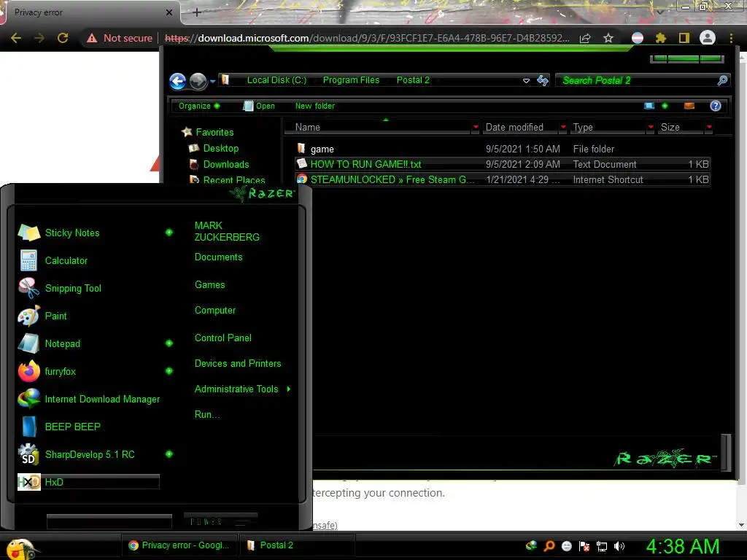Viewport: 747px width, 560px height.
Task: Open Computer from Start menu
Action: (215, 311)
